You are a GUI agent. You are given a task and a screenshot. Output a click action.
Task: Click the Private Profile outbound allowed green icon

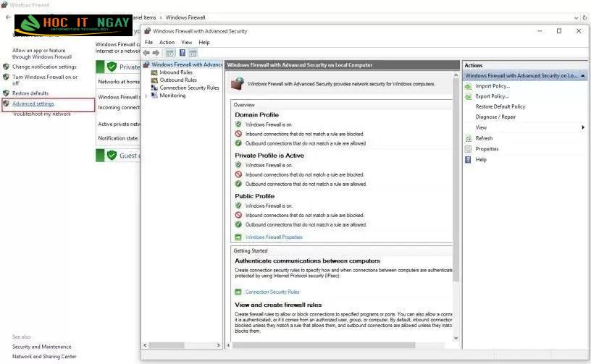point(238,184)
